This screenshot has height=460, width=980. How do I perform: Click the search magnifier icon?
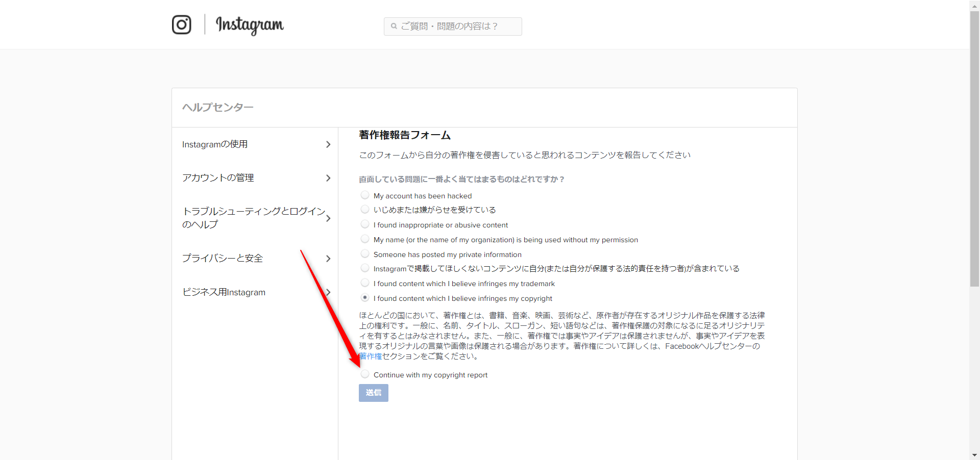point(394,26)
